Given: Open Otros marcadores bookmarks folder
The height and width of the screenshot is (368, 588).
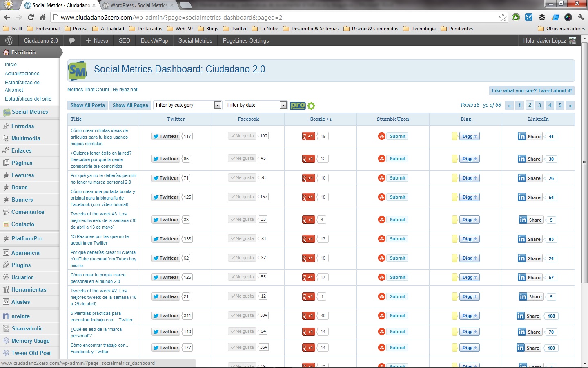Looking at the screenshot, I should pos(561,29).
